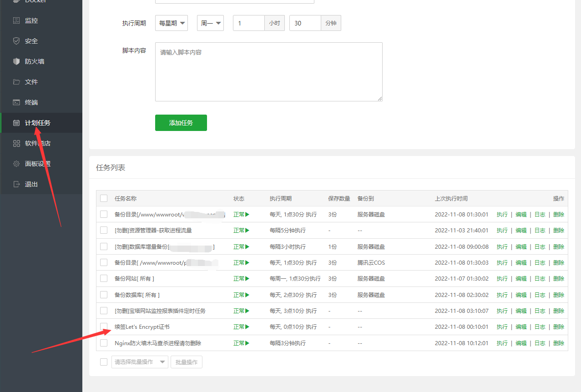Click the 小时 hour input field
The image size is (581, 392).
[x=249, y=23]
